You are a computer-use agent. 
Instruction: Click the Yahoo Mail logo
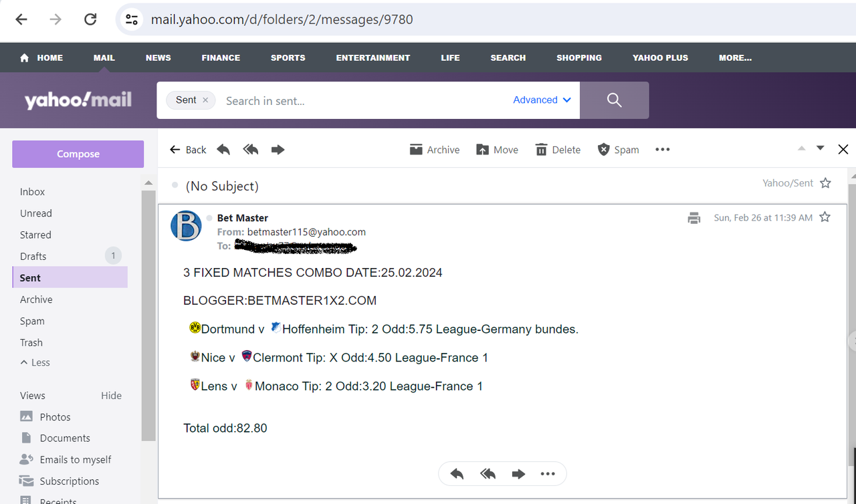point(78,100)
